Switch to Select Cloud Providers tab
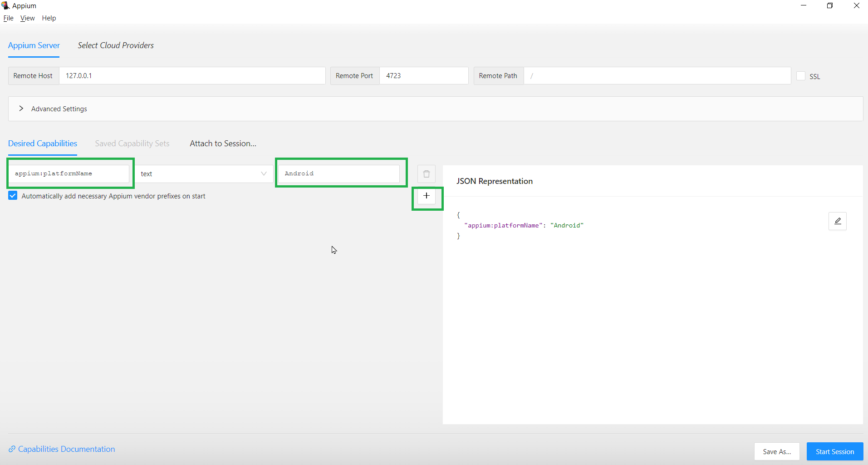Image resolution: width=868 pixels, height=465 pixels. (x=115, y=45)
